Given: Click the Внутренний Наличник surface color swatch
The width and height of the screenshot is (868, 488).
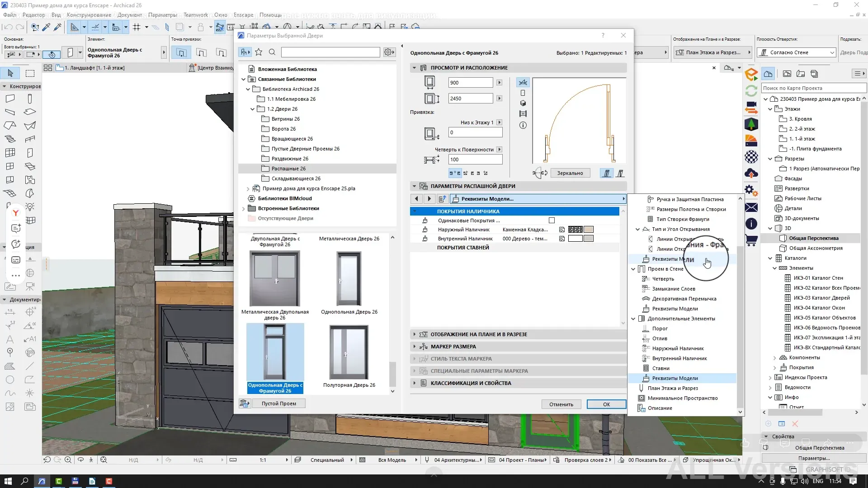Looking at the screenshot, I should [589, 239].
